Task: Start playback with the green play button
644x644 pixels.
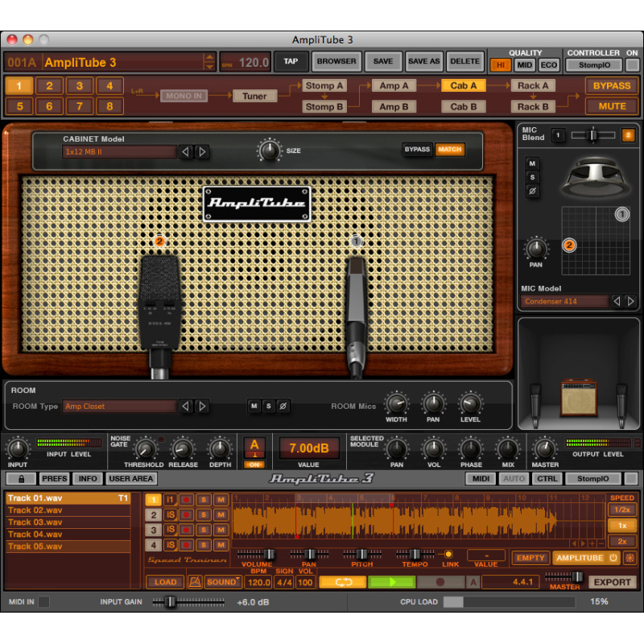Action: click(x=392, y=582)
